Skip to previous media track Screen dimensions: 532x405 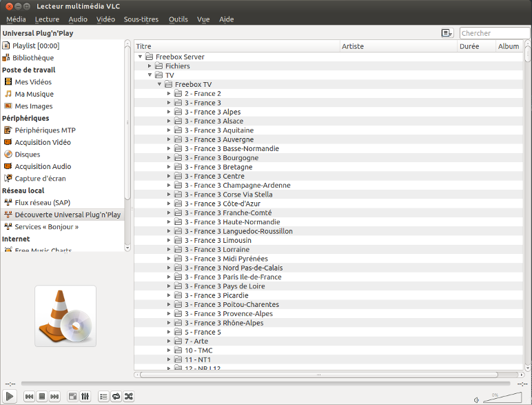(x=29, y=397)
